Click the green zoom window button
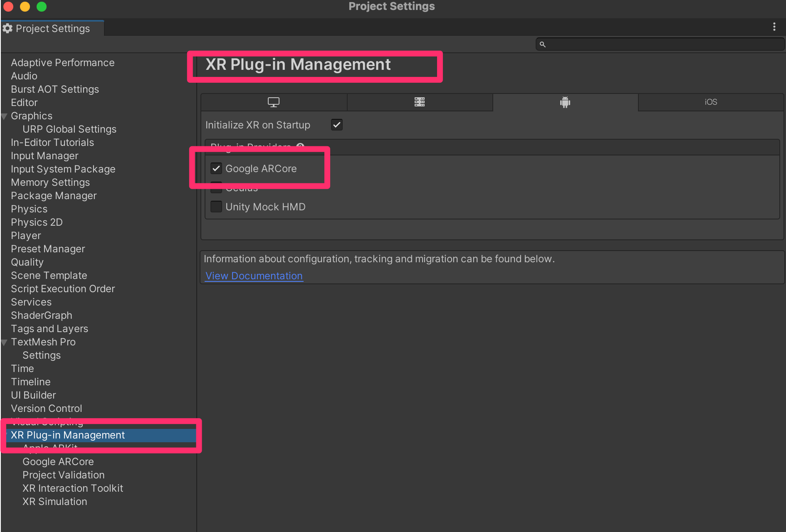This screenshot has height=532, width=786. 42,7
